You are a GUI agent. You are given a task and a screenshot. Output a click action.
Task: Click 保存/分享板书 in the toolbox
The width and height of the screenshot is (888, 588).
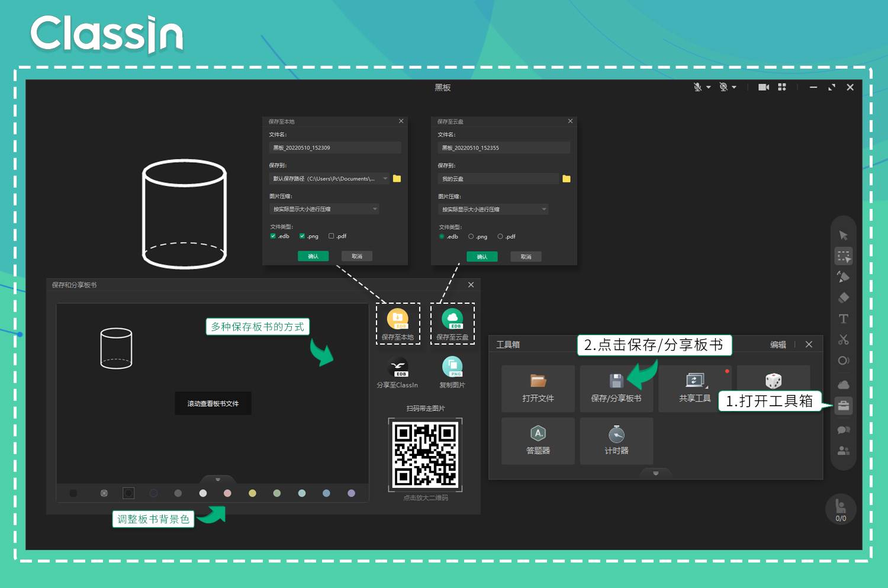[616, 388]
